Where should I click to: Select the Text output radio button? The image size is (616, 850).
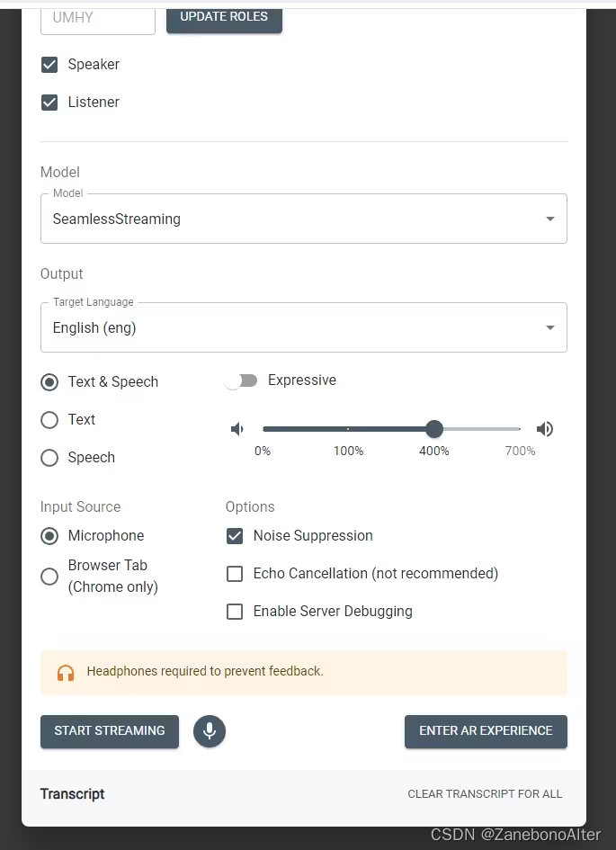(x=50, y=420)
